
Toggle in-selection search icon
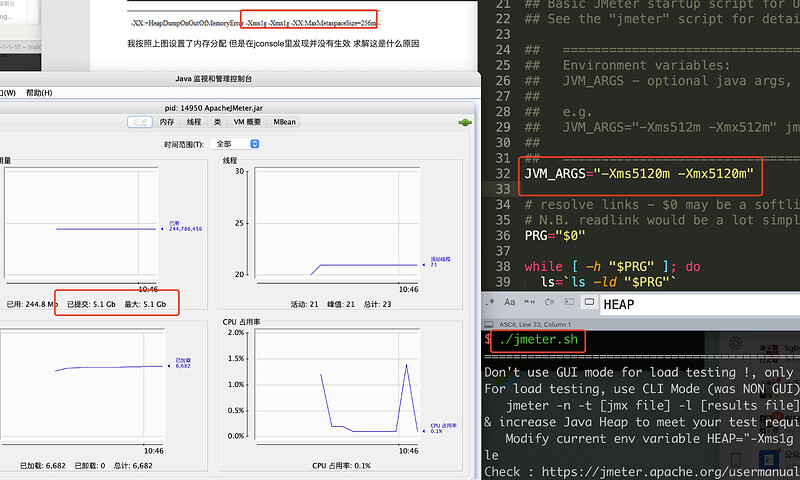coord(569,302)
